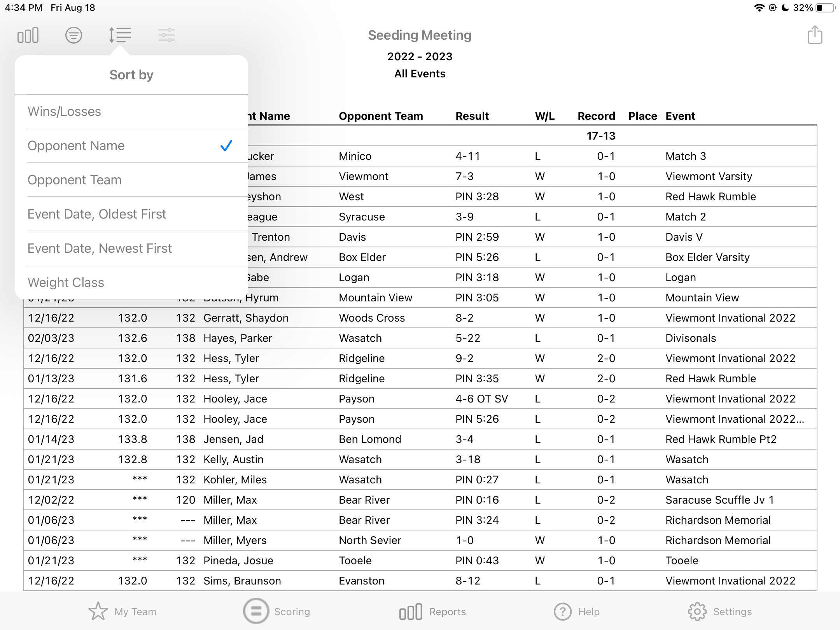Select the Kohler, Miles row
Viewport: 840px width, 630px height.
click(x=420, y=480)
